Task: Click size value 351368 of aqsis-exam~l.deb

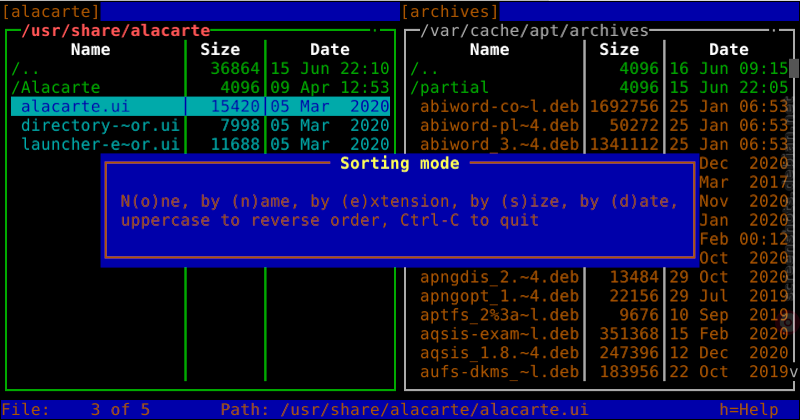Action: click(629, 333)
